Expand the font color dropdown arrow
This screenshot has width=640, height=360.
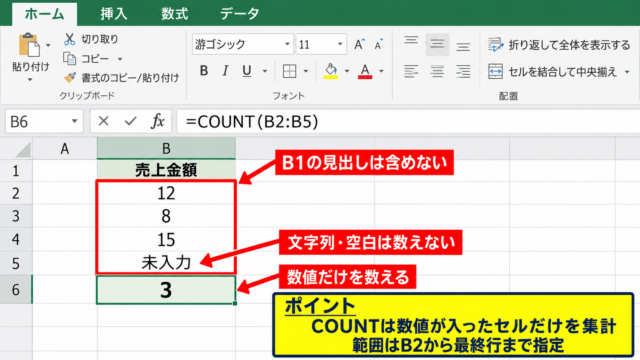point(381,71)
